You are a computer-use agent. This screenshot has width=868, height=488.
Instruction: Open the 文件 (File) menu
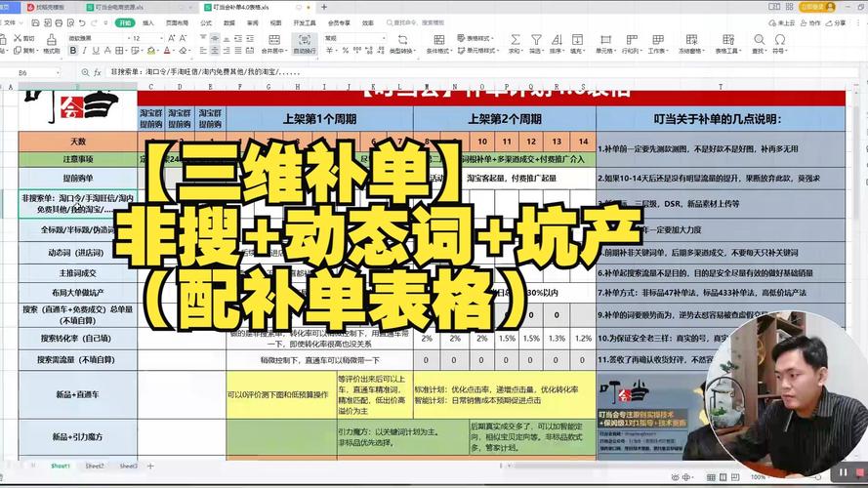pyautogui.click(x=11, y=23)
